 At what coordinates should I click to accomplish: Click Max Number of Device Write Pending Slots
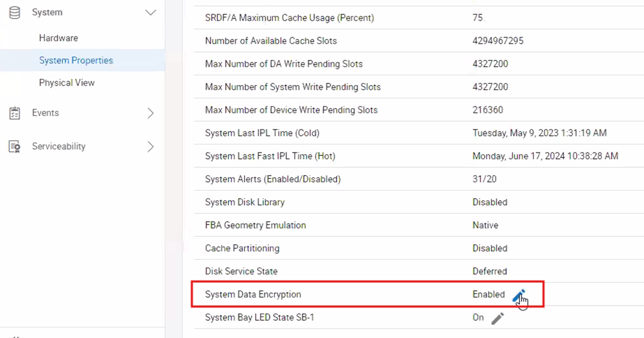coord(291,110)
